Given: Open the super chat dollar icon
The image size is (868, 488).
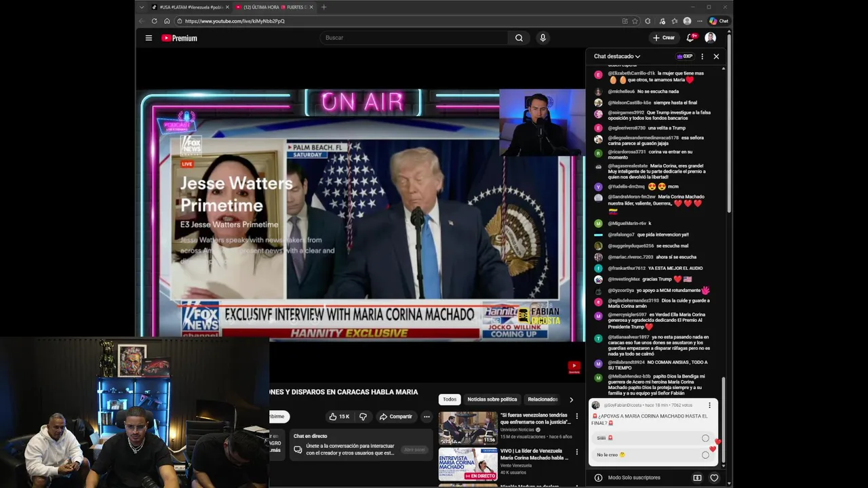Looking at the screenshot, I should tap(697, 478).
